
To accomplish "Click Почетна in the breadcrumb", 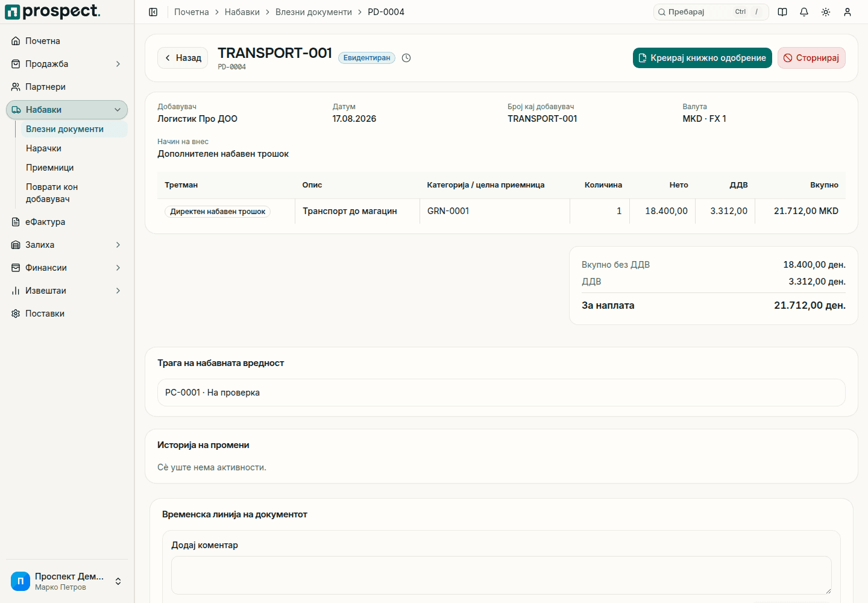I will (192, 12).
